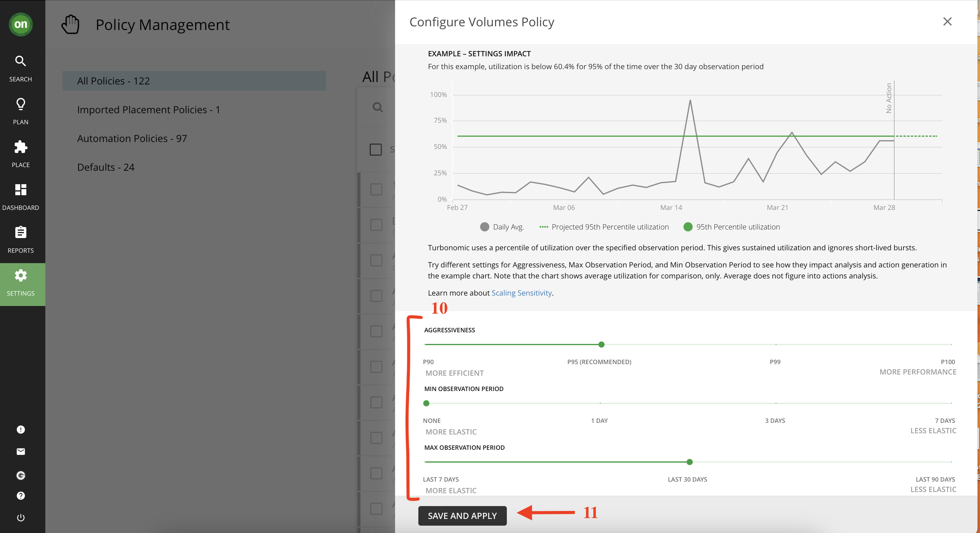Open the Scaling Sensitivity link
Viewport: 980px width, 533px height.
tap(522, 293)
